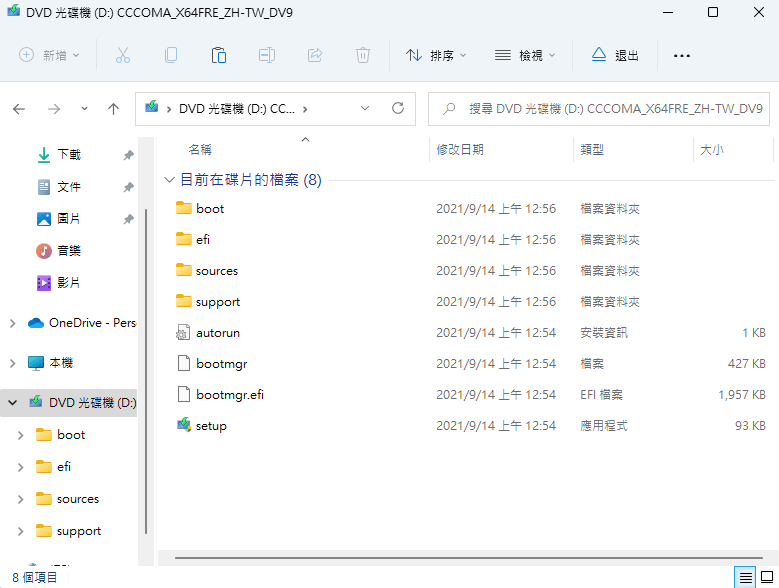Open the three-dots See more menu
This screenshot has height=588, width=779.
click(x=682, y=56)
